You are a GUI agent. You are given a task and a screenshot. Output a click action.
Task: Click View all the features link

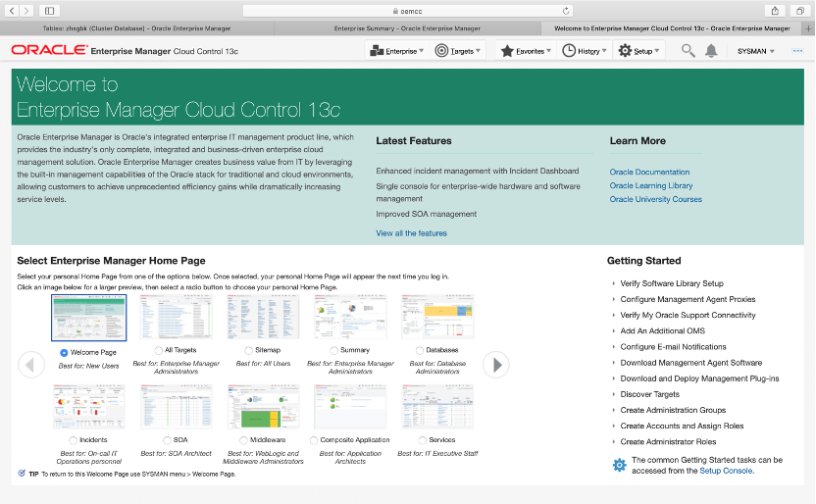click(x=411, y=233)
